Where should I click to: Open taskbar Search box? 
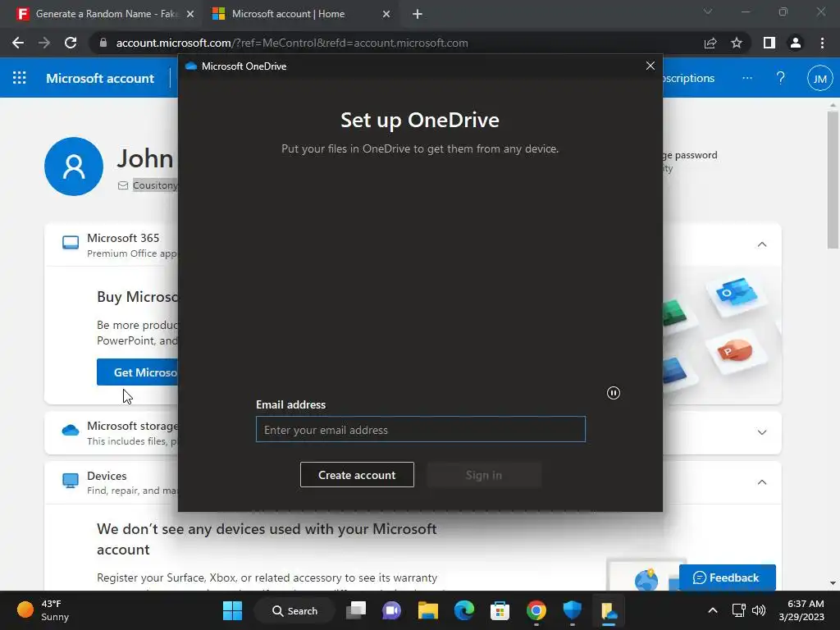point(294,610)
